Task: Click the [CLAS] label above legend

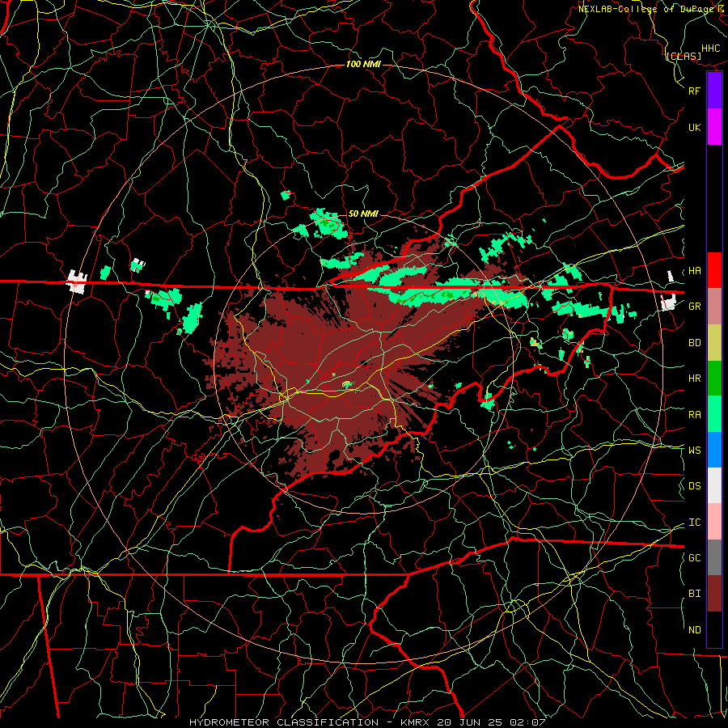Action: 684,57
